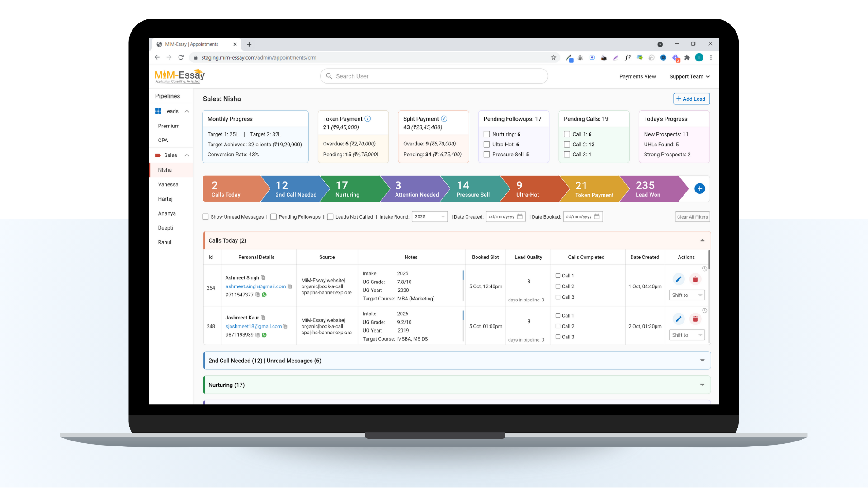Enable Show Unread Messages checkbox
Screen dimensions: 868x488
206,217
